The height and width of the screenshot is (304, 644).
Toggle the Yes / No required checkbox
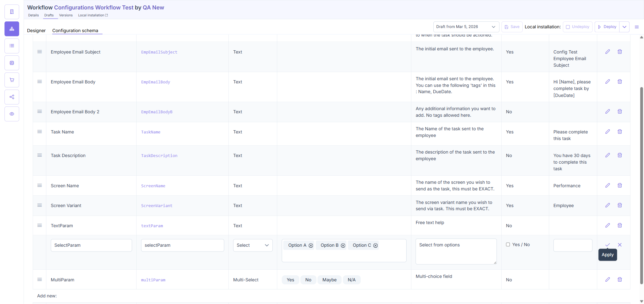pyautogui.click(x=508, y=245)
